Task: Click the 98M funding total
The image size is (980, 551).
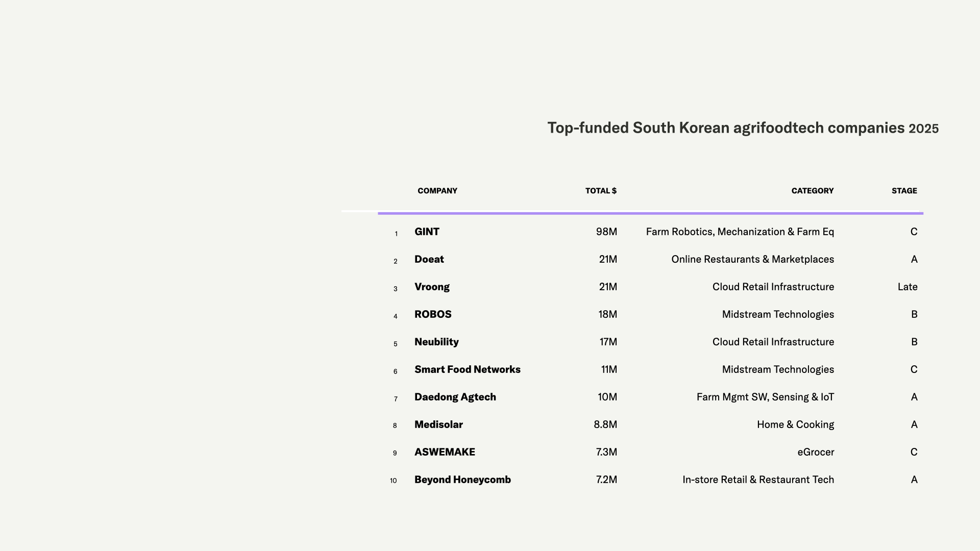Action: pyautogui.click(x=606, y=232)
